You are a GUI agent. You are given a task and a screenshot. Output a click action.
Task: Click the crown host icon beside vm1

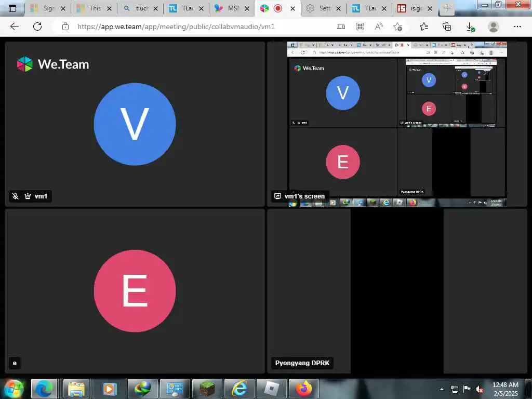pyautogui.click(x=28, y=196)
